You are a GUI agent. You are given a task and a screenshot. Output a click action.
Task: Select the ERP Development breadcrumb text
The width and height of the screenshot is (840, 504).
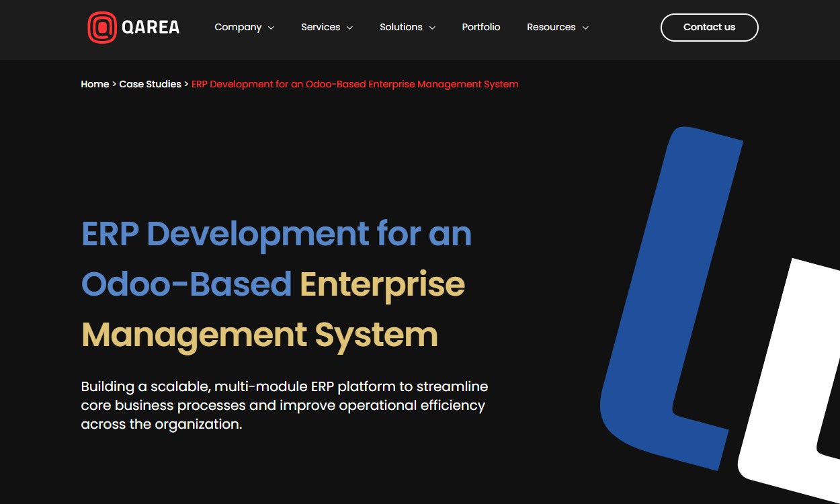point(355,84)
